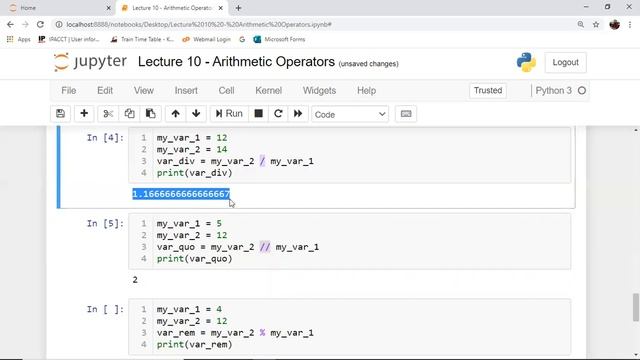Viewport: 640px width, 360px height.
Task: Go forward in browser history
Action: click(25, 24)
